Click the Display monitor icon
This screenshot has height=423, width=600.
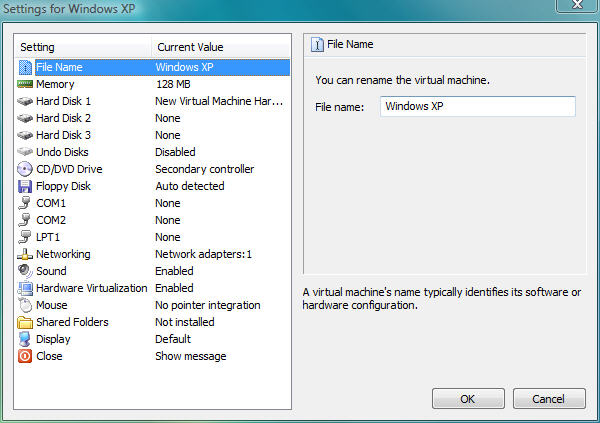(24, 339)
